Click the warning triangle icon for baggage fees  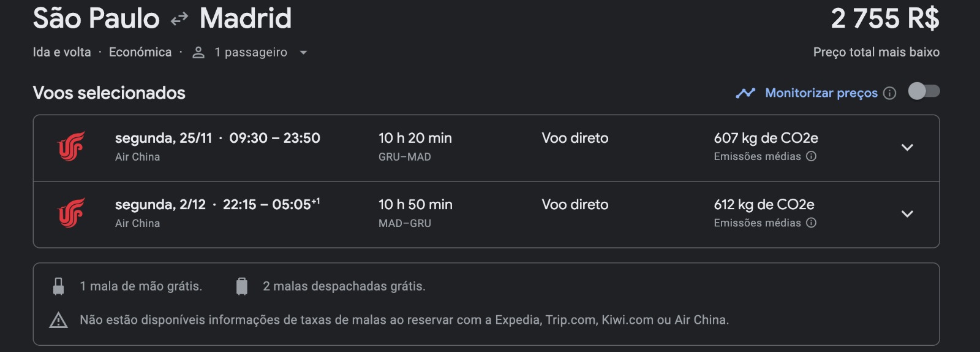pyautogui.click(x=58, y=320)
